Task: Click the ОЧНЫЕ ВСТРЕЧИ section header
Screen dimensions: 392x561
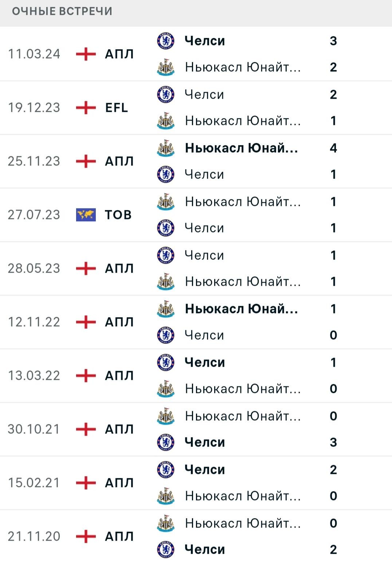Action: tap(62, 11)
